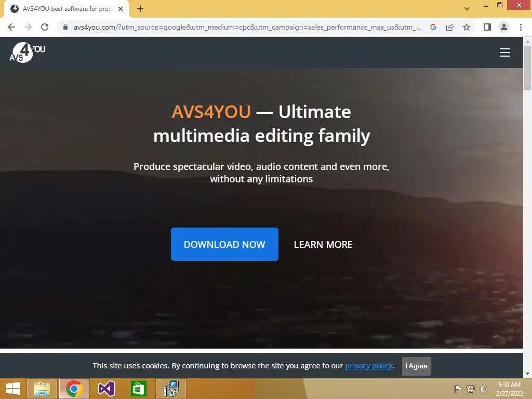Screen dimensions: 532x399
Task: Open the privacy policy link
Action: pos(369,366)
